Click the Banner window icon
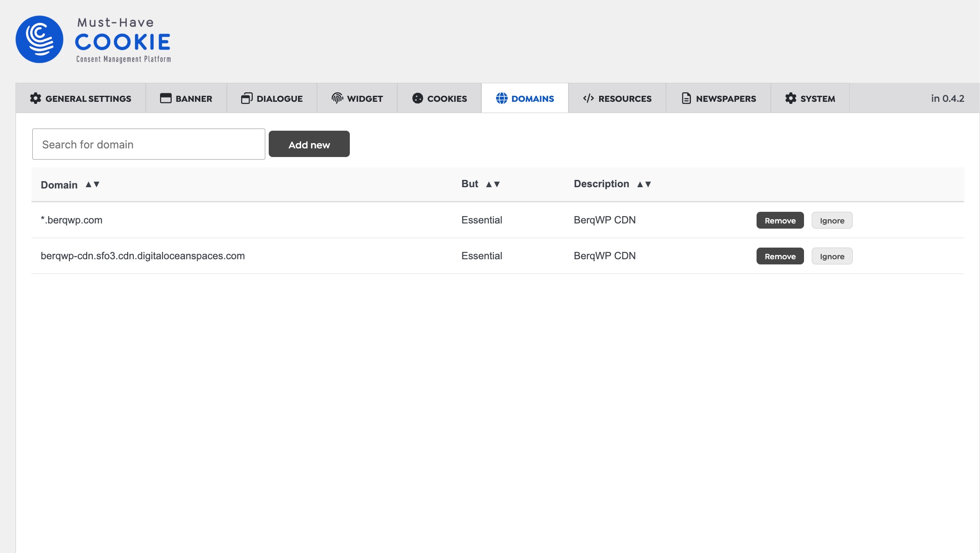This screenshot has height=553, width=980. 166,98
